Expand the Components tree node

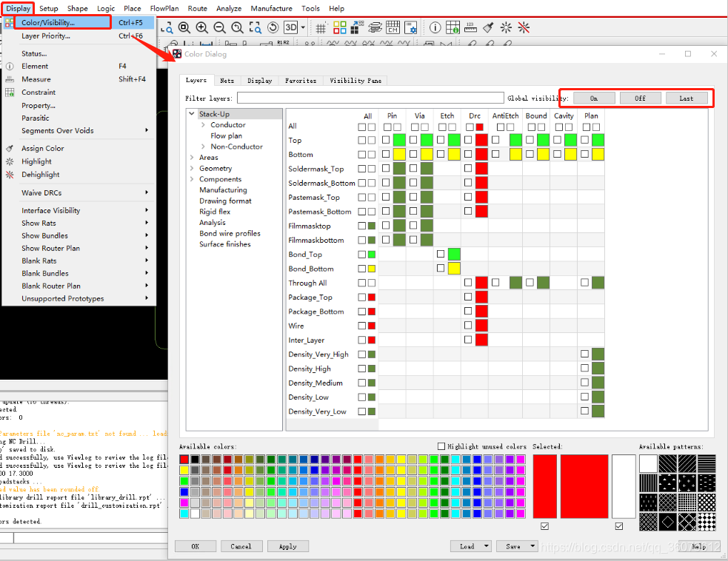tap(192, 179)
